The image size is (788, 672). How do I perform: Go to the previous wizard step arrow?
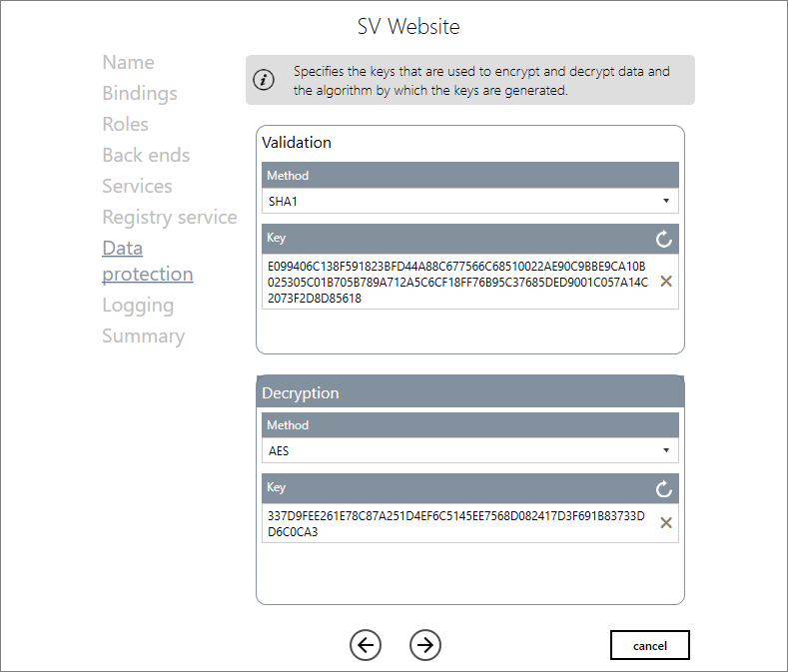tap(366, 645)
